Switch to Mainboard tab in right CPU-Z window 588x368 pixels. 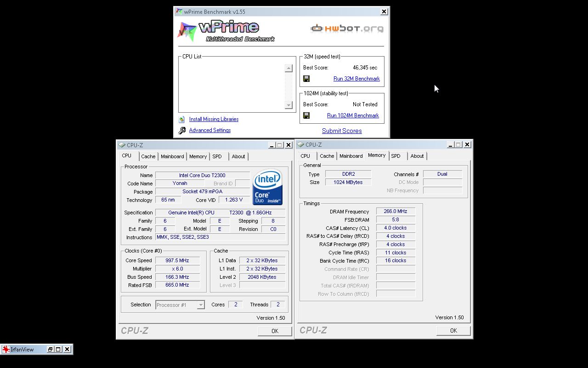(x=351, y=156)
